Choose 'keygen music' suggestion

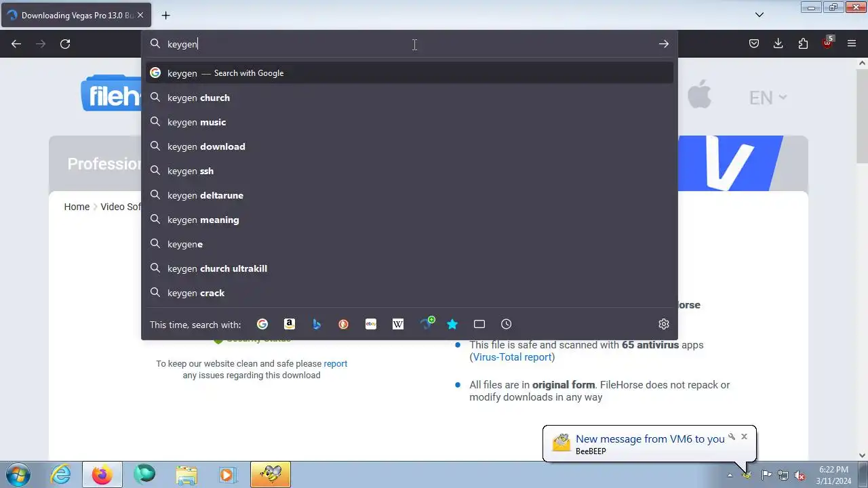pyautogui.click(x=410, y=122)
